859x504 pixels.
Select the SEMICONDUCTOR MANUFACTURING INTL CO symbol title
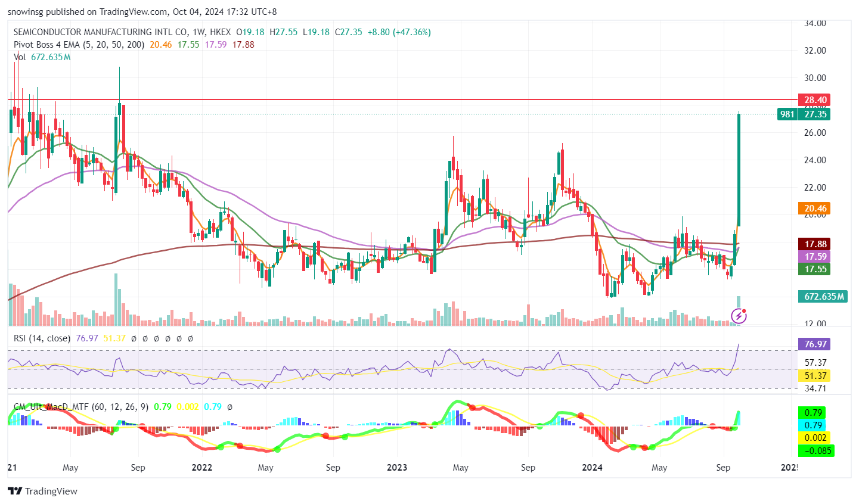(x=101, y=32)
